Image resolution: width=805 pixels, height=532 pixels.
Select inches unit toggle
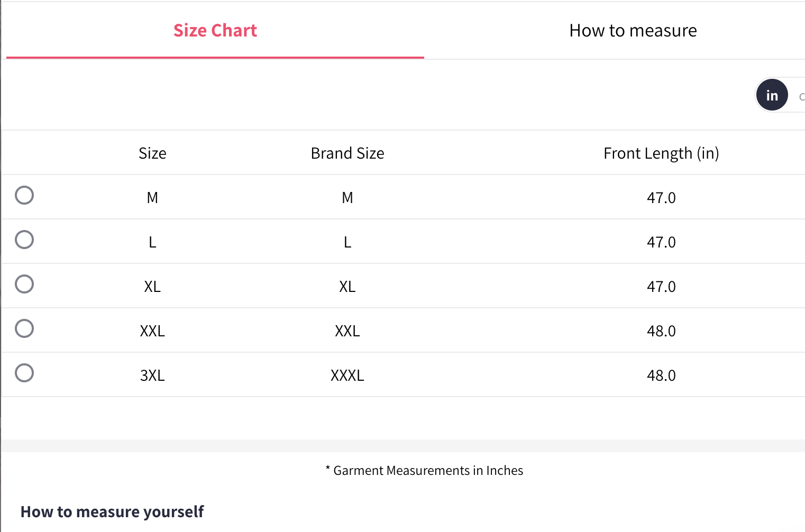tap(772, 95)
